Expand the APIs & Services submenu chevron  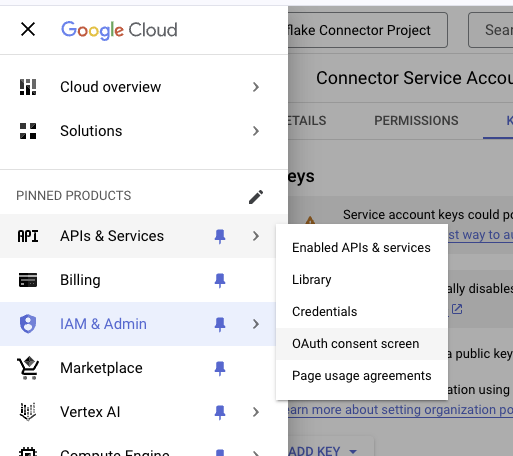pyautogui.click(x=256, y=236)
